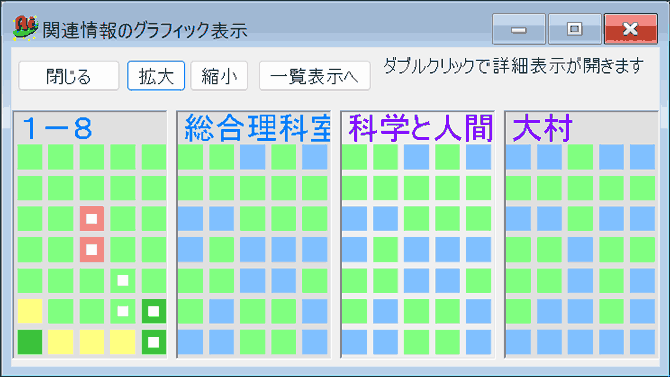This screenshot has height=377, width=670.
Task: Click the only green cell in 大村's top row
Action: tap(580, 157)
